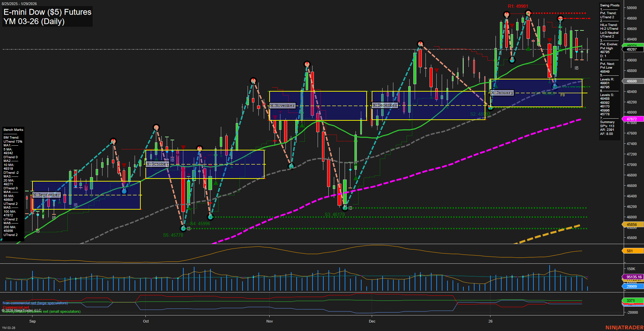Screen dimensions: 644x331
Task: Select the YM 03-26 chart tab
Action: pyautogui.click(x=8, y=327)
